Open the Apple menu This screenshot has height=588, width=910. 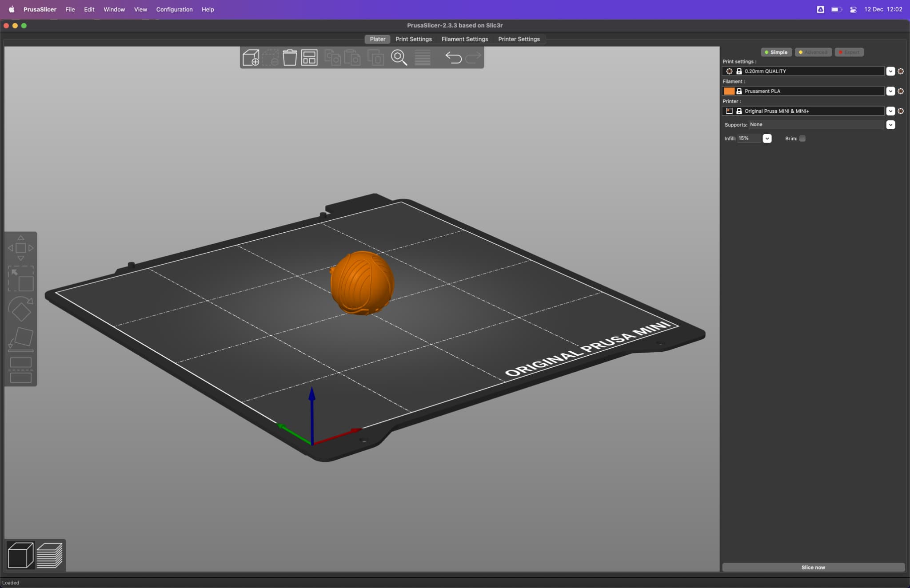click(12, 9)
